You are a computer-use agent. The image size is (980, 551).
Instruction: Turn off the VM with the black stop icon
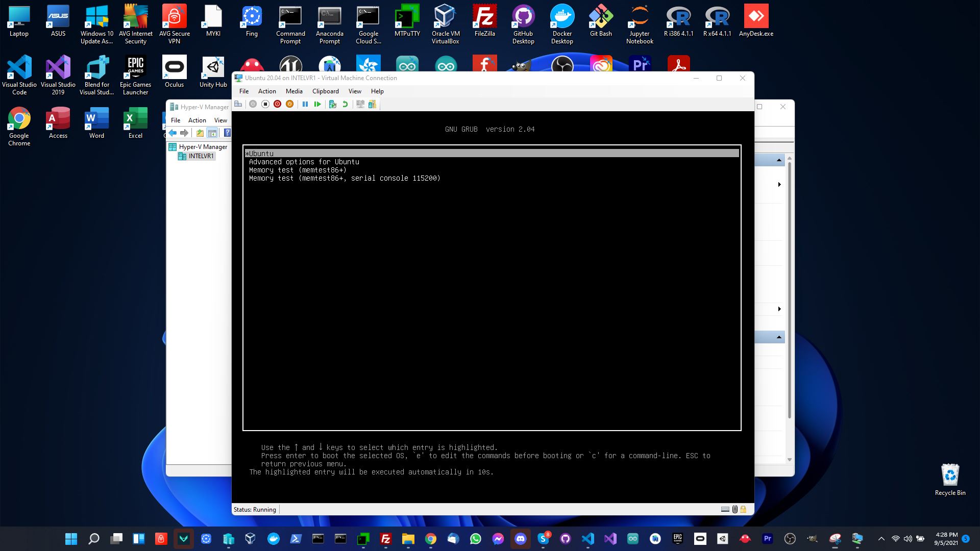pos(265,104)
